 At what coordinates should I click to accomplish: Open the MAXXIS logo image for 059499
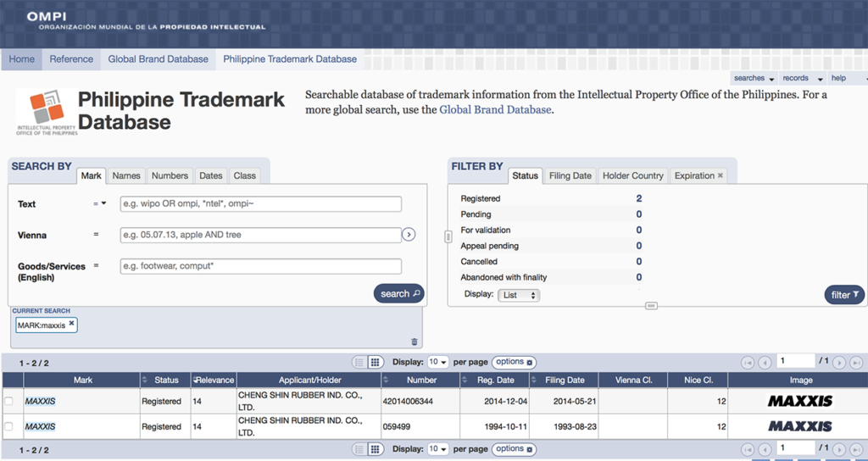(800, 427)
